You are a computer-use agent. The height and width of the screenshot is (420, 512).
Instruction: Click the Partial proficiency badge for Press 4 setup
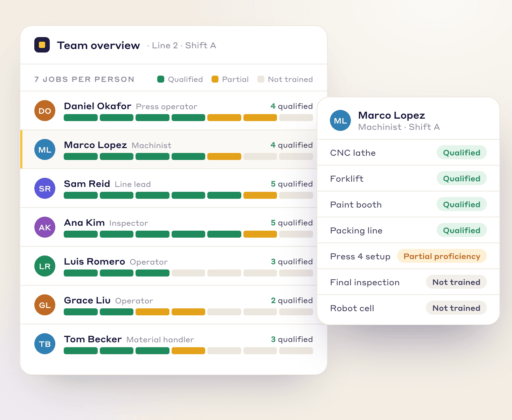point(442,256)
